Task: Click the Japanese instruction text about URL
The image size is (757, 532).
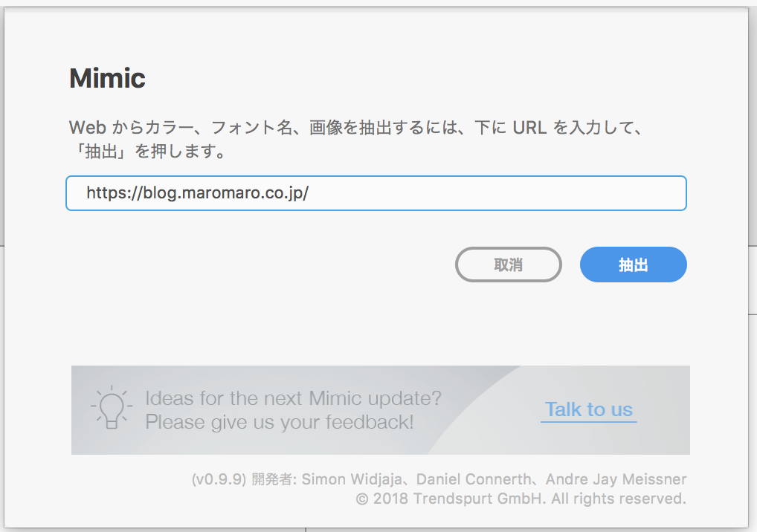Action: [x=356, y=140]
